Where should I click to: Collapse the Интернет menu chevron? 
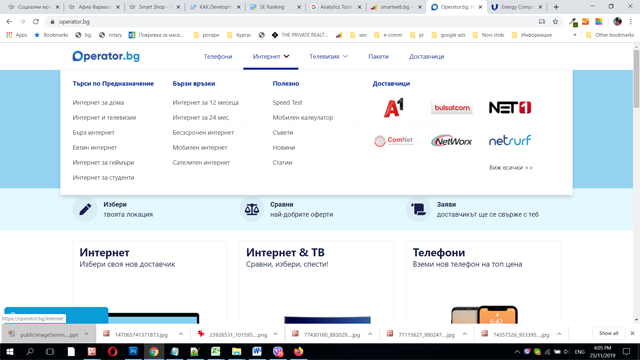[287, 56]
